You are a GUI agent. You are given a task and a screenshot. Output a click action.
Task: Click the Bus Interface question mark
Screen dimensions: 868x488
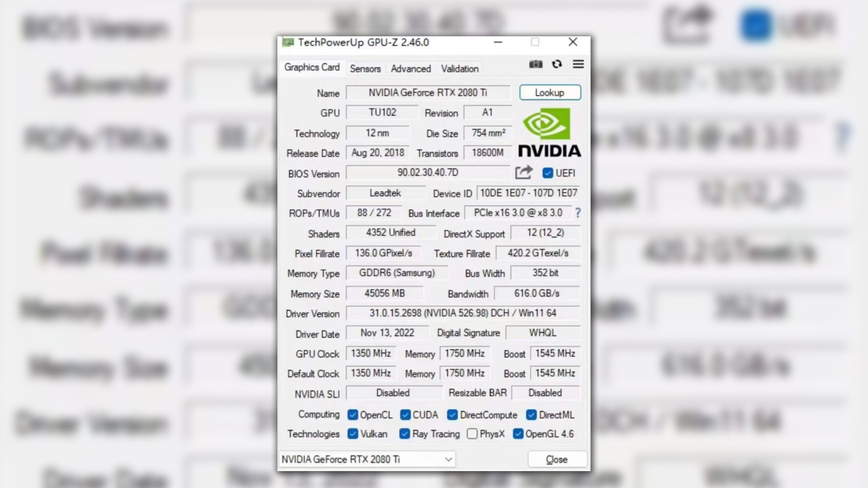click(578, 213)
